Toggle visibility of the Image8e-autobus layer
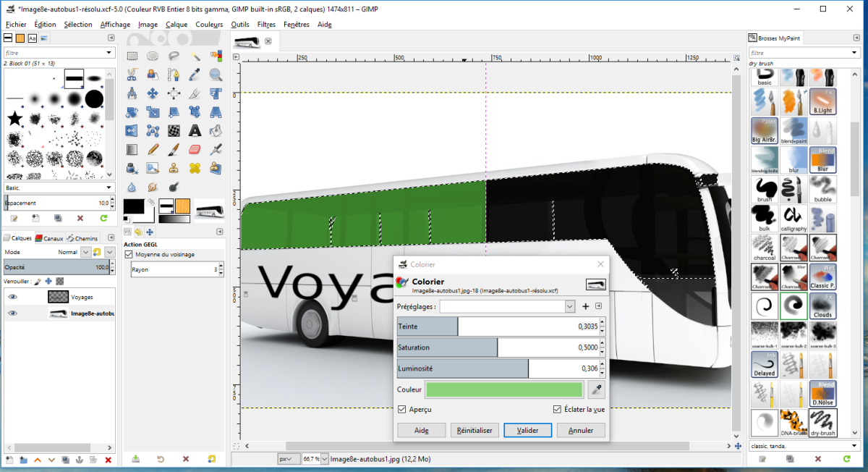 tap(12, 313)
